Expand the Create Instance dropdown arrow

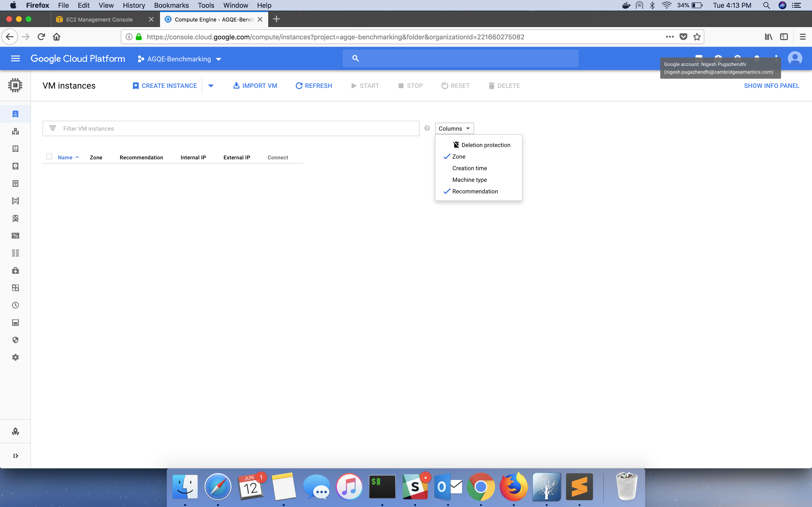211,86
